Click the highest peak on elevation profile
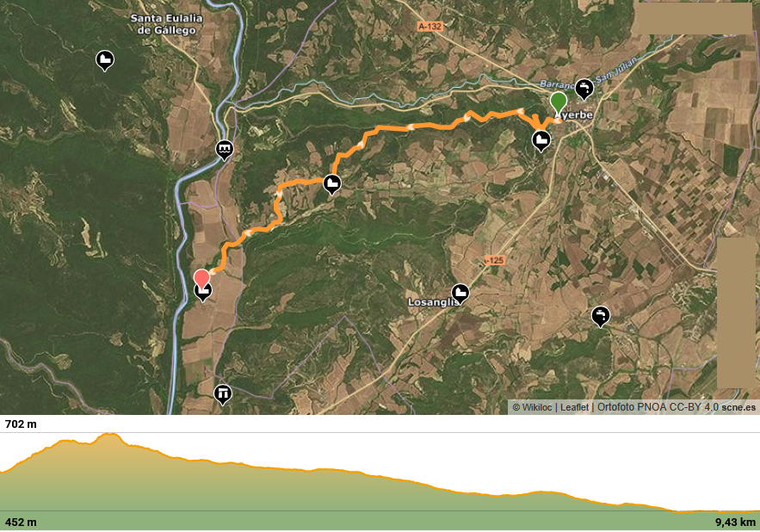 pyautogui.click(x=109, y=435)
